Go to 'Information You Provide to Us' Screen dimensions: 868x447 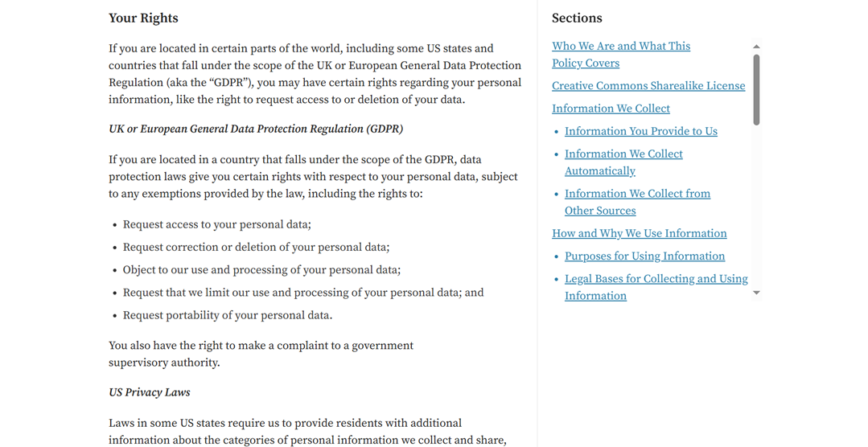click(640, 131)
